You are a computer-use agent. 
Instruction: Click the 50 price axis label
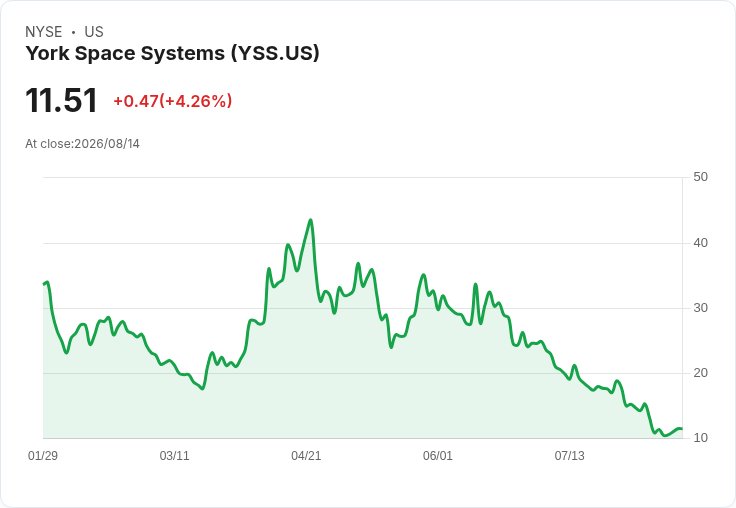(x=700, y=177)
